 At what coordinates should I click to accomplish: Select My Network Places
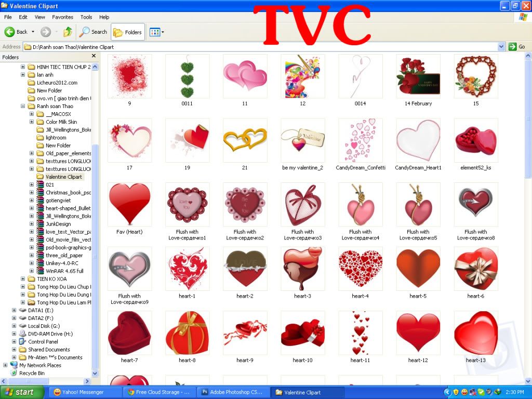40,365
